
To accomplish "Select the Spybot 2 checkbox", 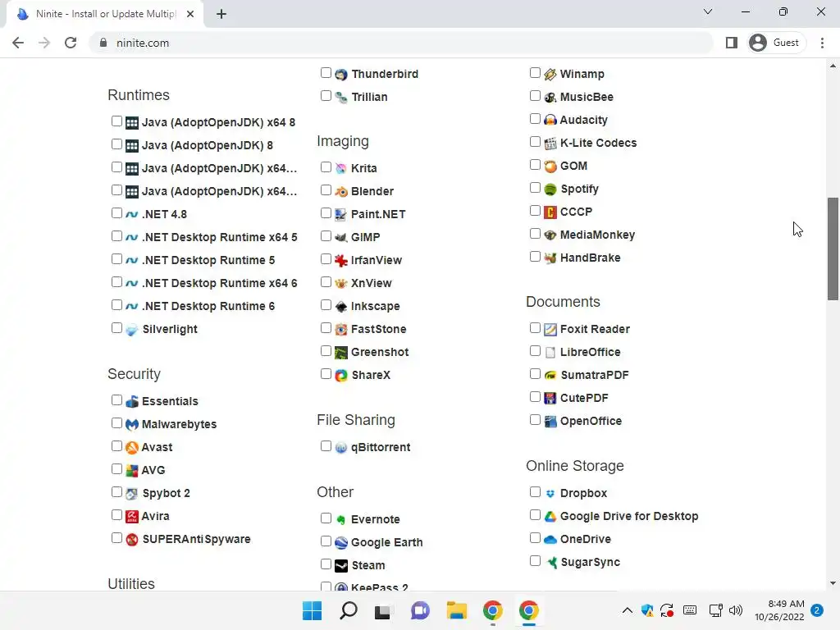I will (x=116, y=492).
